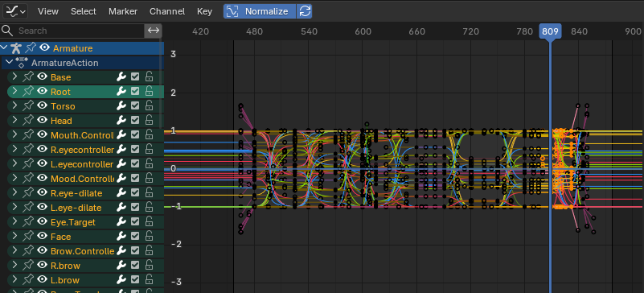Hide the Head channel curves
The height and width of the screenshot is (293, 644).
coord(42,121)
